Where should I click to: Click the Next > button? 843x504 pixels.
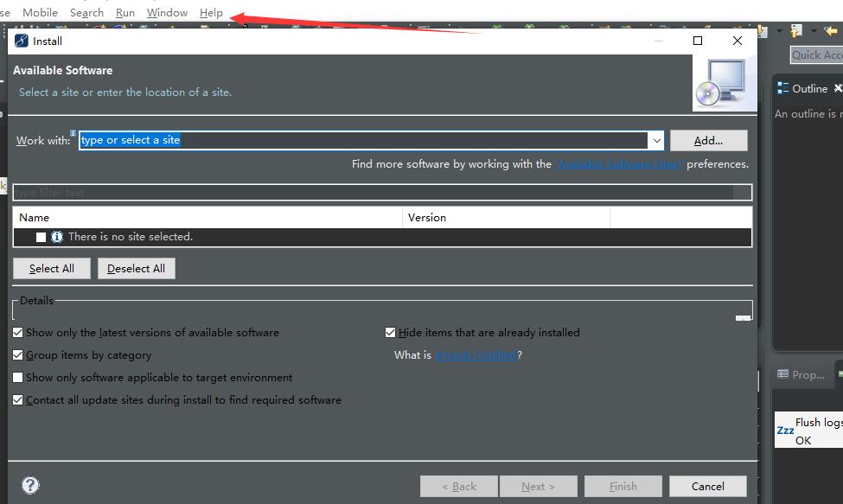538,486
